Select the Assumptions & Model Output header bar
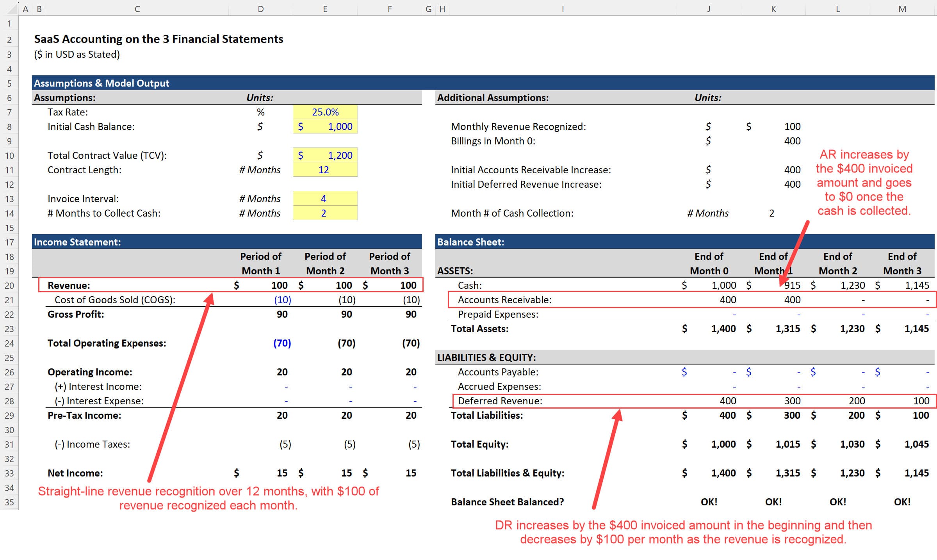937x560 pixels. pos(102,83)
